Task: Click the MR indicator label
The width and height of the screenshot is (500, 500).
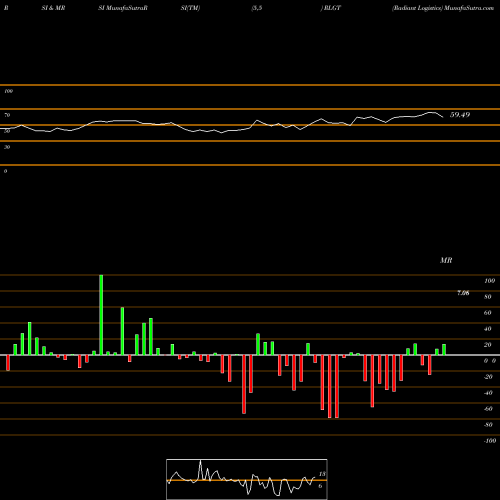Action: 446,260
